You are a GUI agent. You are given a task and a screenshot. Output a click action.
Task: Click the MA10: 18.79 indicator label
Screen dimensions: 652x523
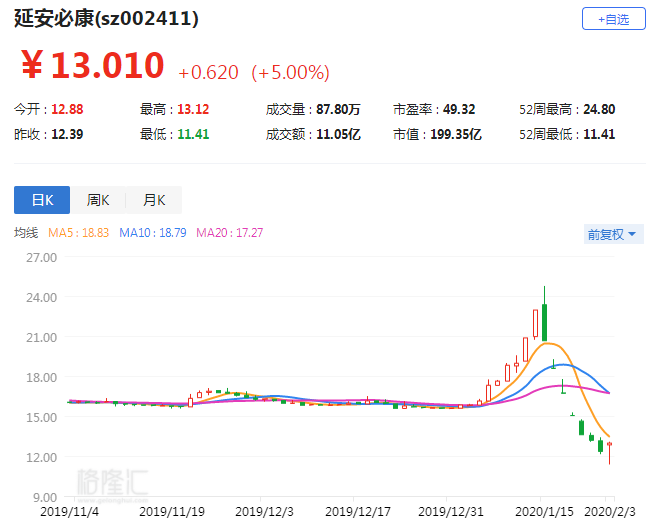[153, 232]
